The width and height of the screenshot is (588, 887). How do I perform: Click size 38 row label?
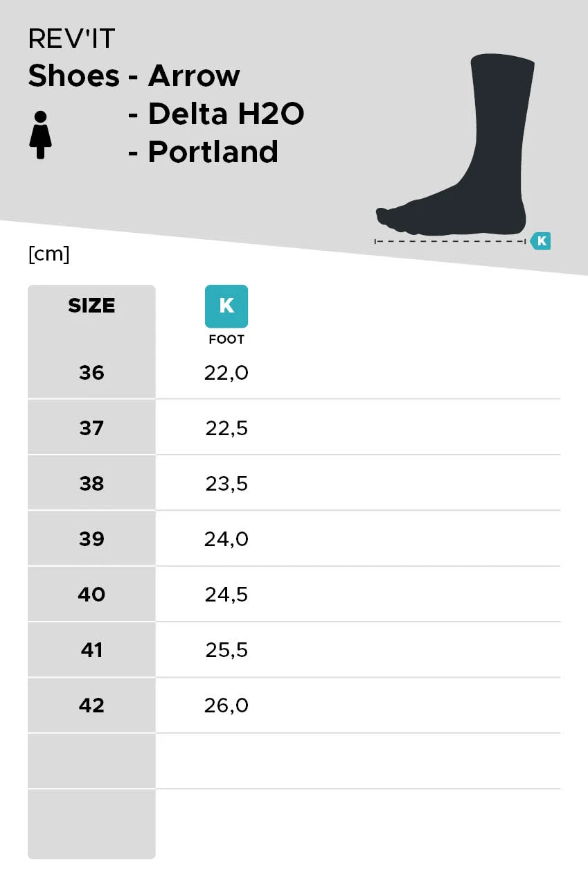91,484
